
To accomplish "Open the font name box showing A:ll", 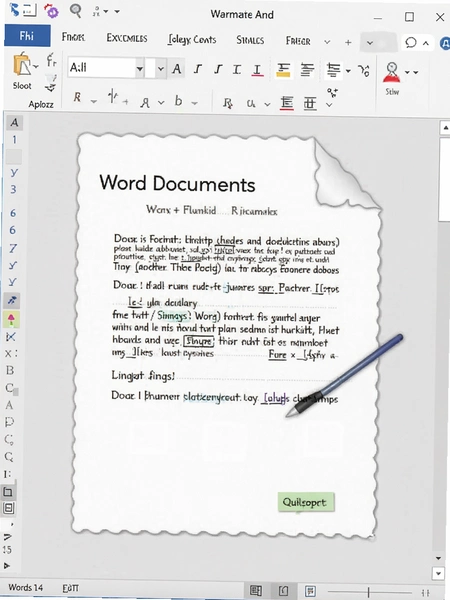I will (x=101, y=68).
